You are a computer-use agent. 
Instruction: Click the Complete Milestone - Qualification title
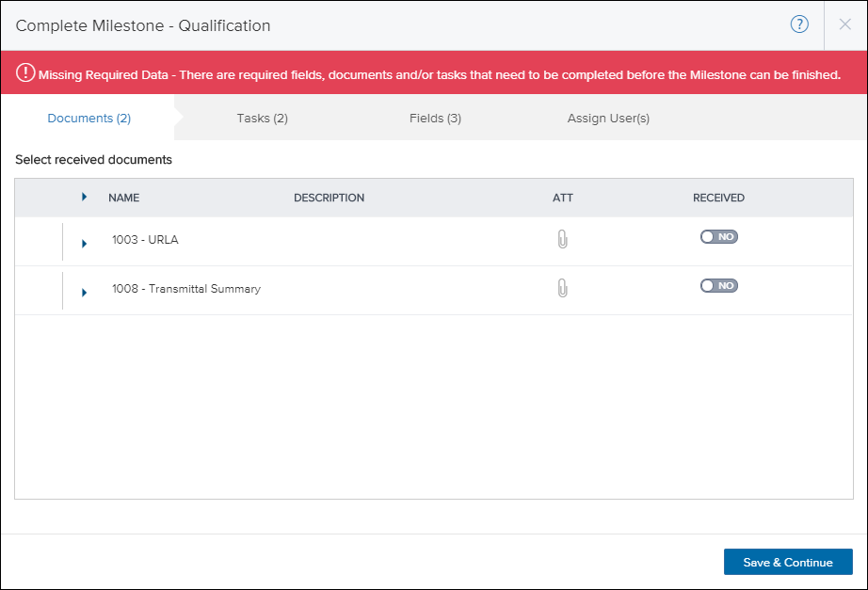[143, 25]
